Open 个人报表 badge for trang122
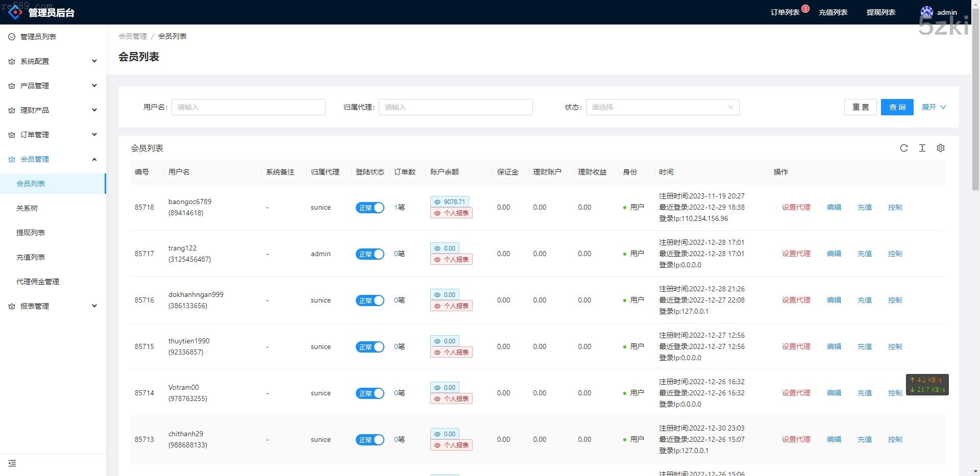Viewport: 980px width, 476px height. coord(451,259)
